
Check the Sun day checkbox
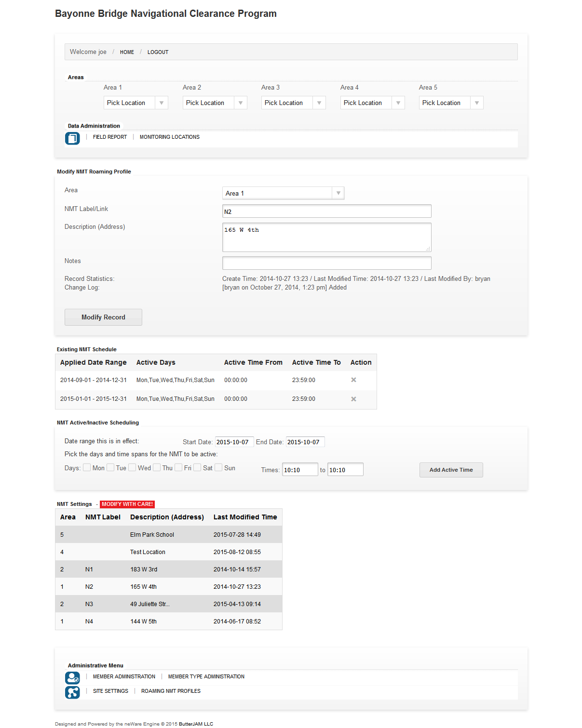click(218, 467)
